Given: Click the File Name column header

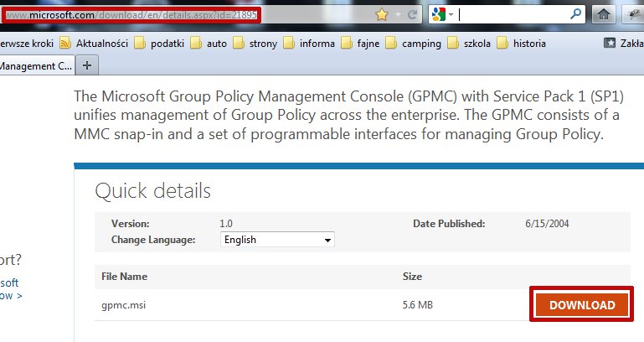Looking at the screenshot, I should point(125,277).
